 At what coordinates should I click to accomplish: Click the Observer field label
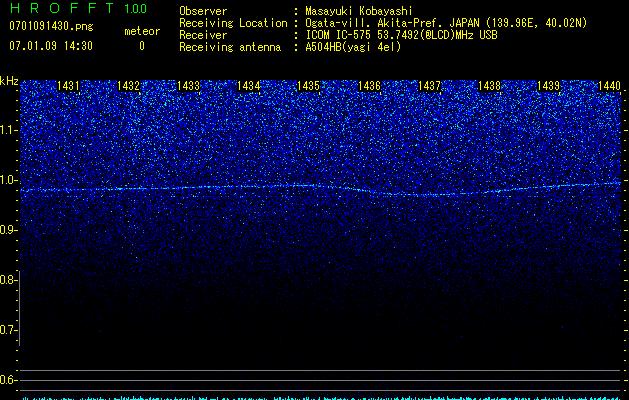point(203,11)
